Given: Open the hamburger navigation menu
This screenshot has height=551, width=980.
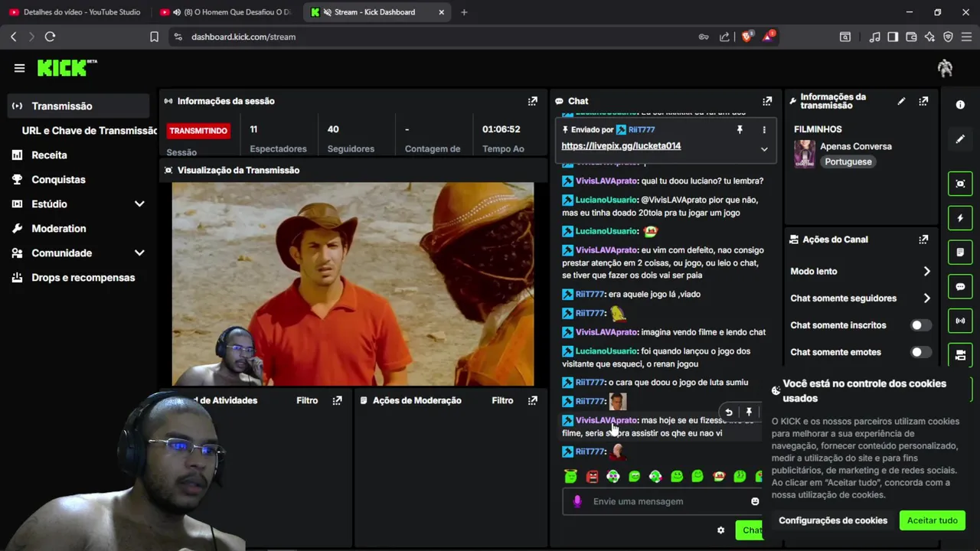Looking at the screenshot, I should pos(19,68).
